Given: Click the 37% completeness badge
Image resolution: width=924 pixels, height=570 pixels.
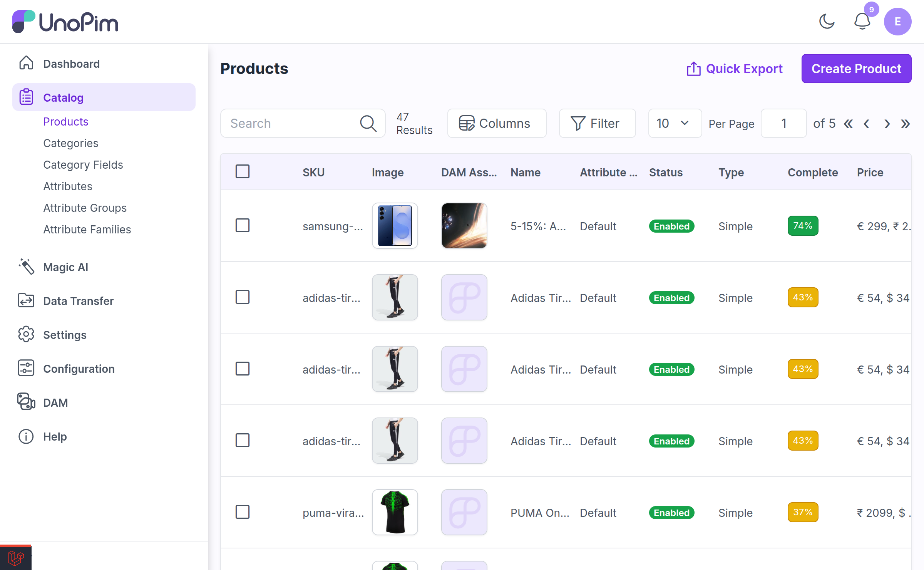Looking at the screenshot, I should (803, 512).
